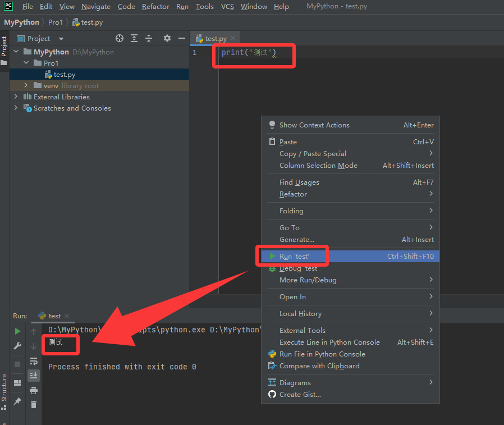Open the Refactor submenu in context menu
This screenshot has height=425, width=504.
pyautogui.click(x=350, y=194)
